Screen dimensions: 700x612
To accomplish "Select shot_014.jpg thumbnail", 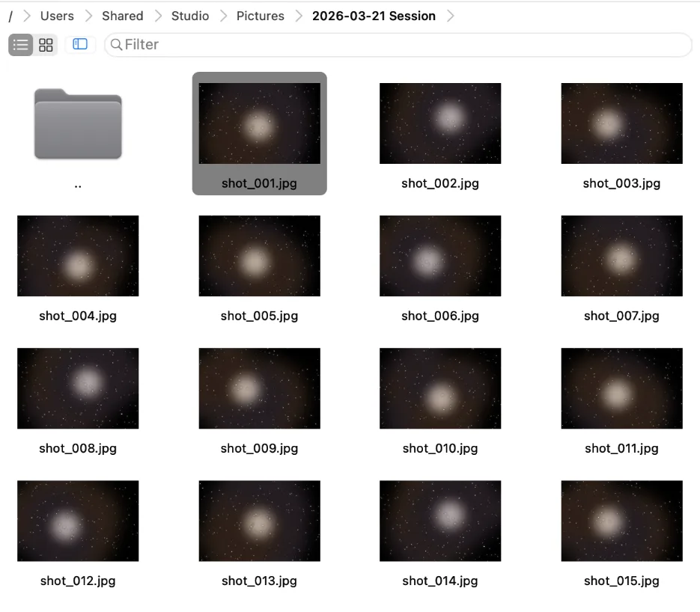I will pyautogui.click(x=440, y=521).
